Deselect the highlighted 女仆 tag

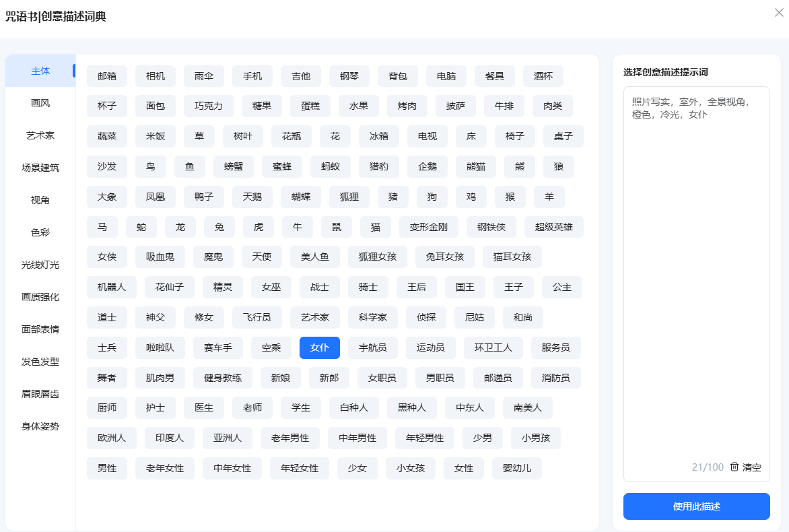[x=320, y=347]
